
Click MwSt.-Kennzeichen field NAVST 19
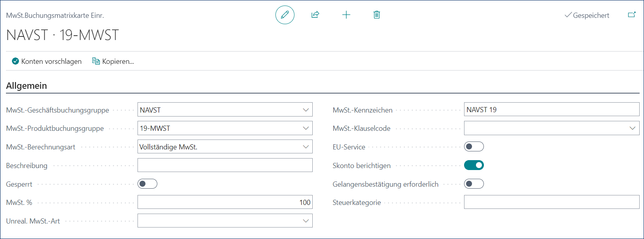click(552, 109)
